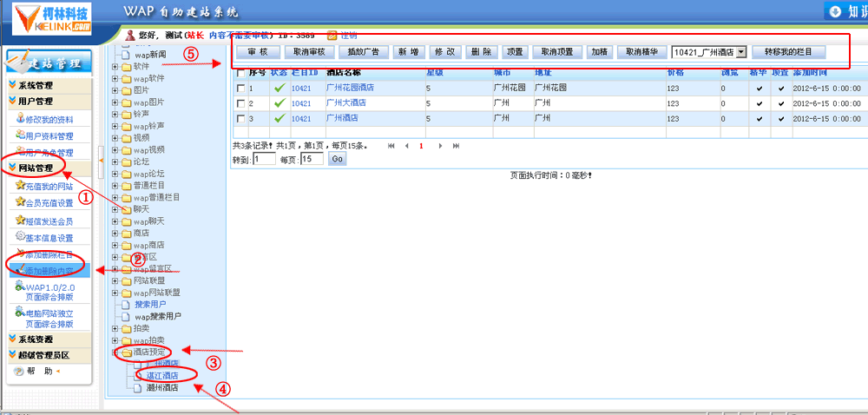Tick the checkbox for row 1 广州花园酒店
Image resolution: width=868 pixels, height=415 pixels.
coord(240,89)
